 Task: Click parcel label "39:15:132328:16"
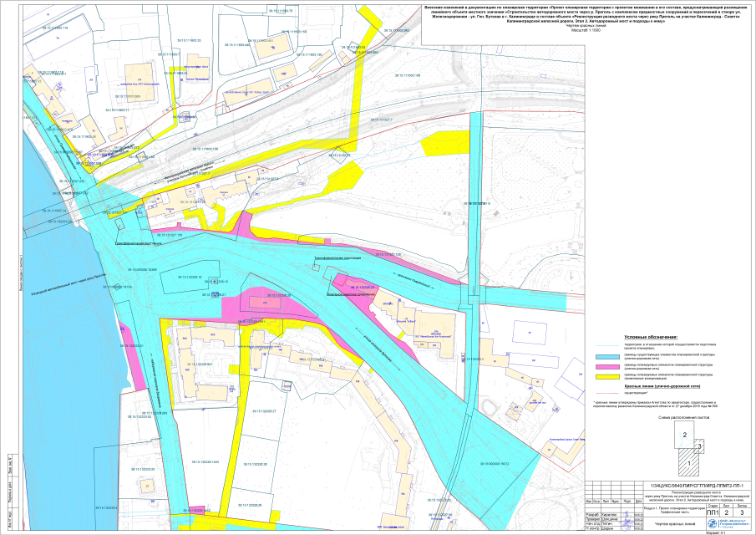coord(189,278)
